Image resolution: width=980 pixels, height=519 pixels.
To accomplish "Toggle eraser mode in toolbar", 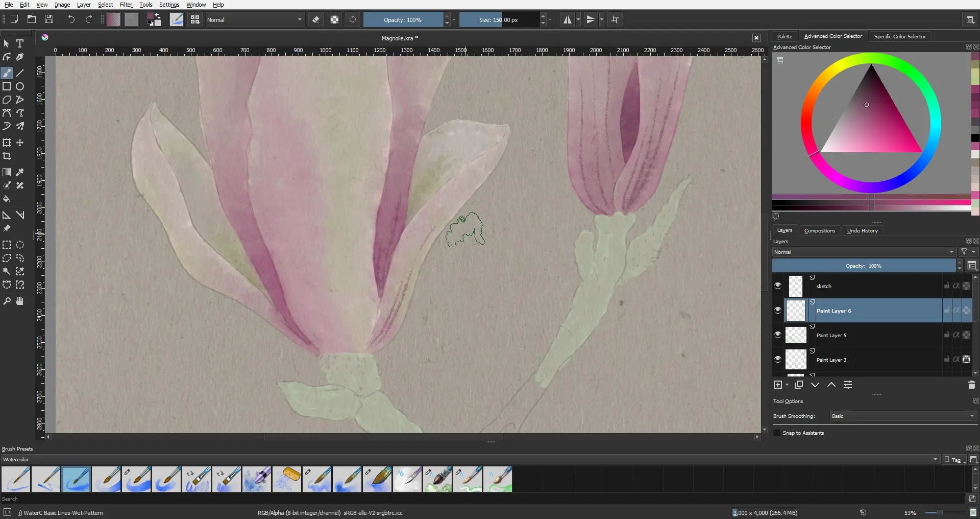I will tap(316, 20).
